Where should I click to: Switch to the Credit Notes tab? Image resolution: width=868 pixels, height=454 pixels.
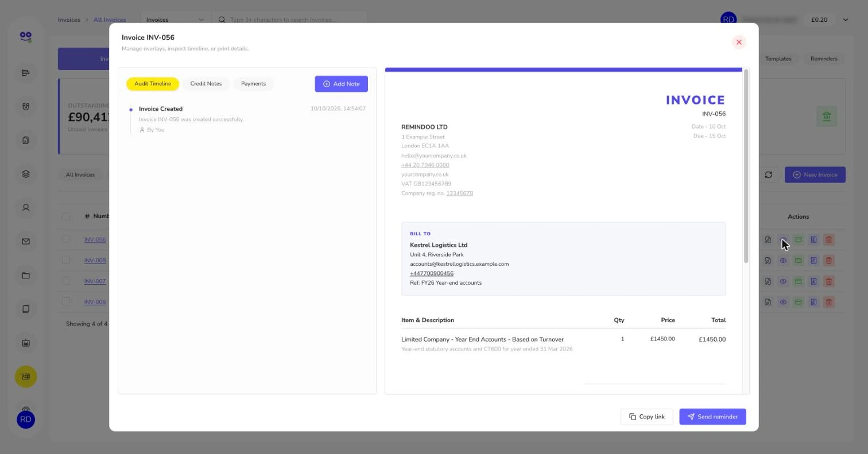[206, 84]
